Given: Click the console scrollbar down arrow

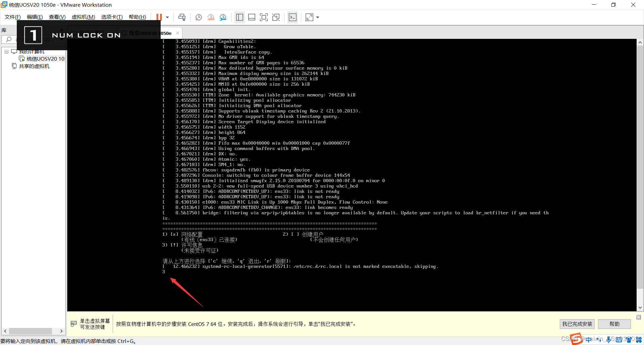Looking at the screenshot, I should [x=640, y=307].
